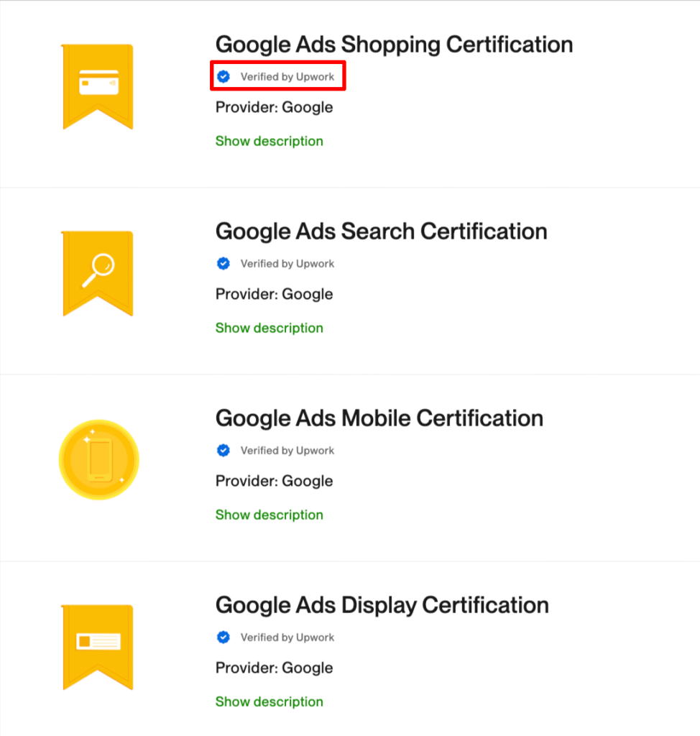Show description for Google Ads Display Certification
Image resolution: width=700 pixels, height=736 pixels.
[x=270, y=702]
